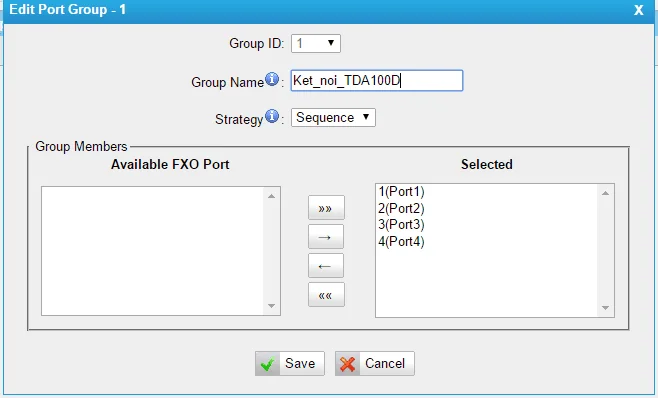This screenshot has height=398, width=658.
Task: Click the Group Name info icon
Action: point(272,79)
